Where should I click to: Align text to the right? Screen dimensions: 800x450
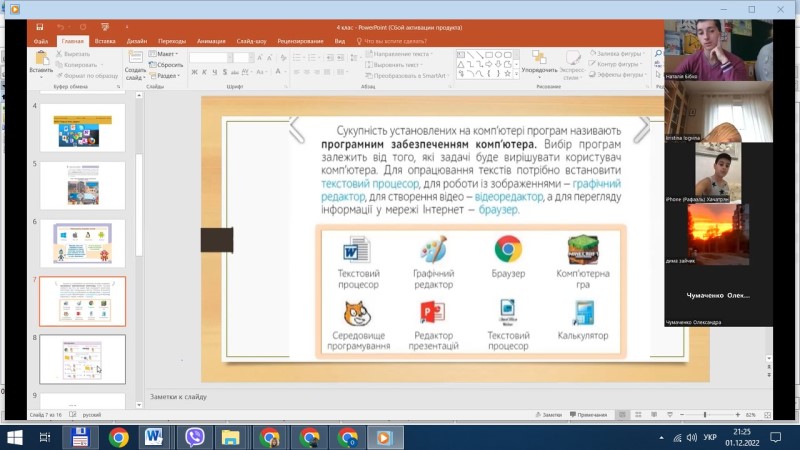point(317,72)
